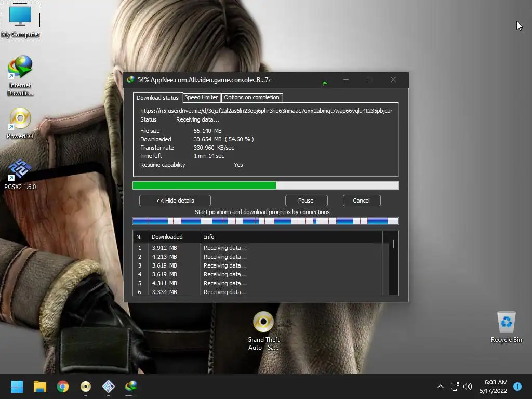Click the green download progress bar

click(x=265, y=185)
